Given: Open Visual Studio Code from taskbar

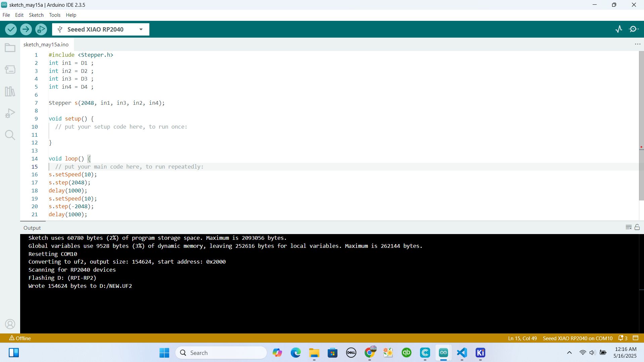Looking at the screenshot, I should point(462,353).
